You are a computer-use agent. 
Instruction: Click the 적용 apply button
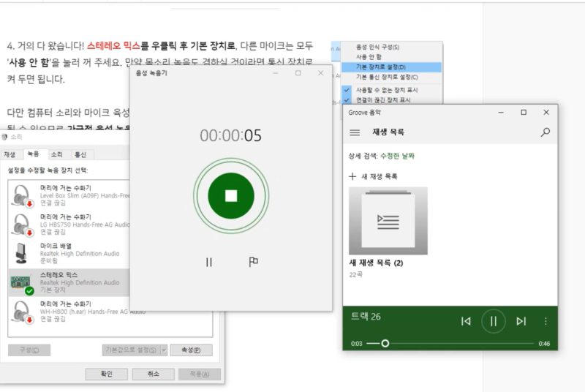(200, 374)
